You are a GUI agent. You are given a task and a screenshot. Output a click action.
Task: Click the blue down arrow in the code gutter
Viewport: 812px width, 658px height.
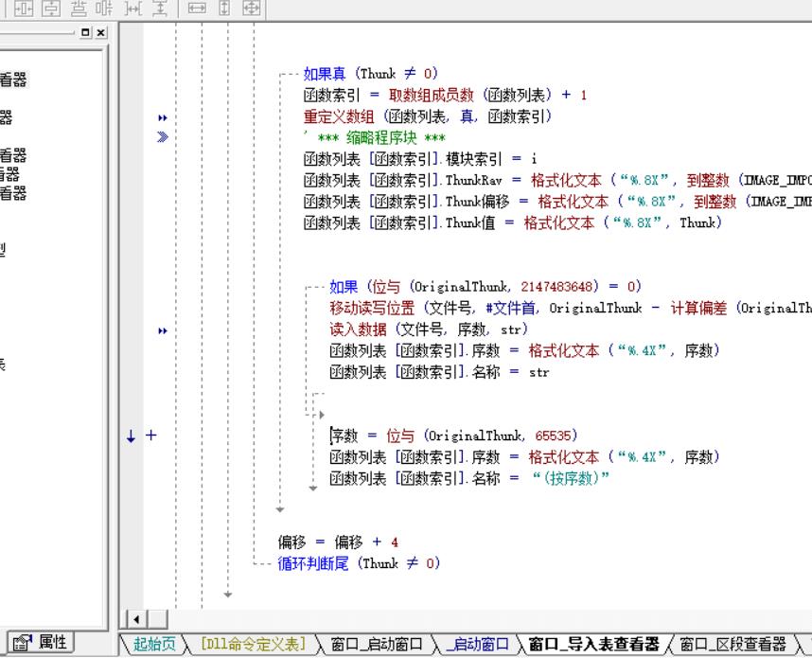(x=131, y=436)
